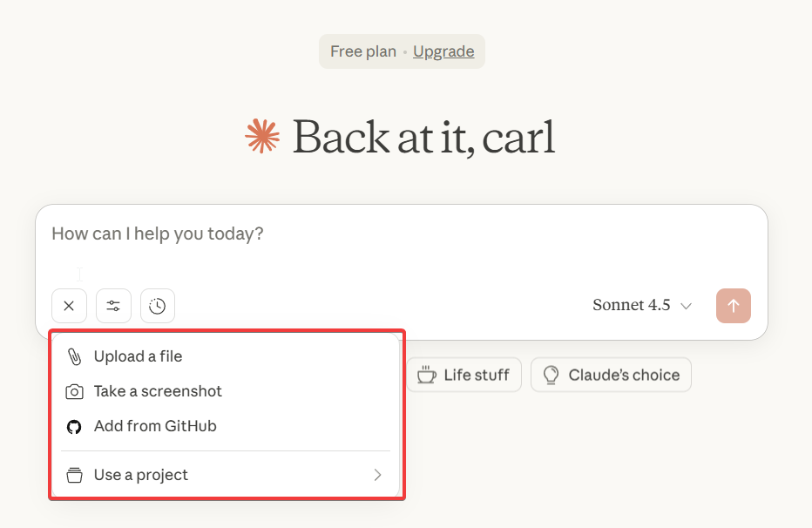
Task: Click the GitHub logo icon in the menu
Action: 75,427
